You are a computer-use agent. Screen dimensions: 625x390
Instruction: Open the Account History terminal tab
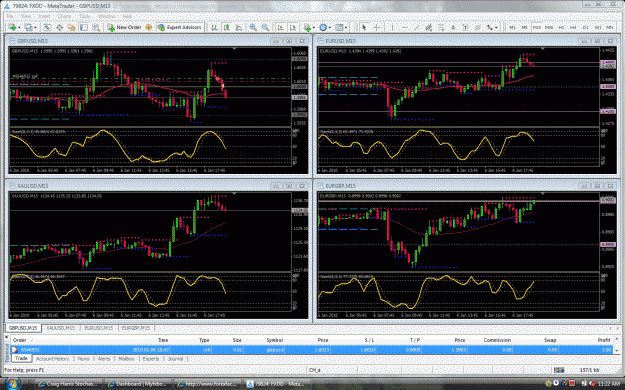pyautogui.click(x=53, y=359)
